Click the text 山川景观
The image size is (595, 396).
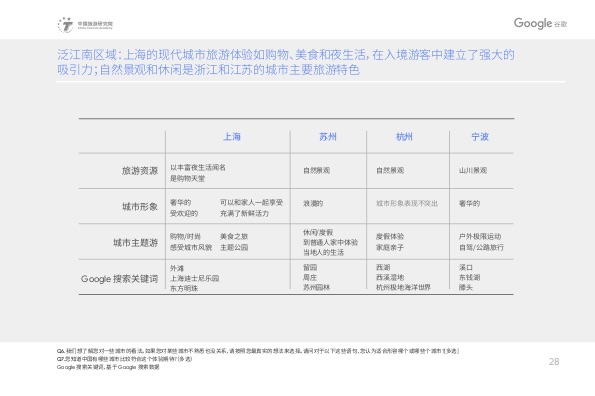(473, 170)
